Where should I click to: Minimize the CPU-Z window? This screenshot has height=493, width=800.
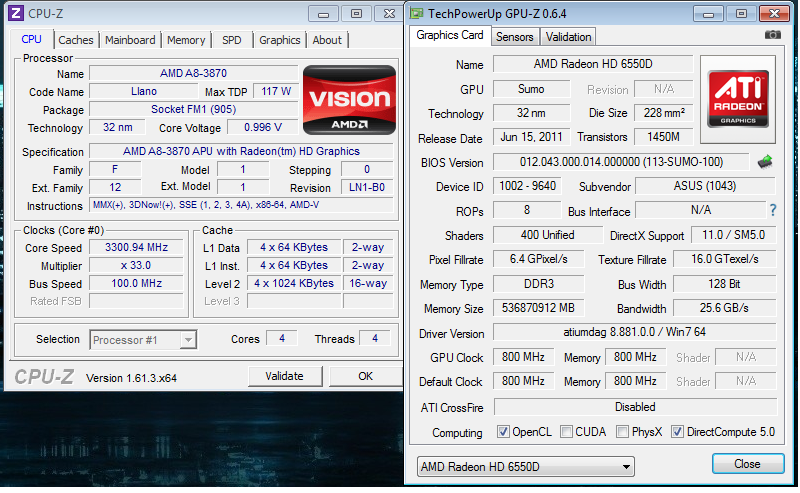coord(323,14)
